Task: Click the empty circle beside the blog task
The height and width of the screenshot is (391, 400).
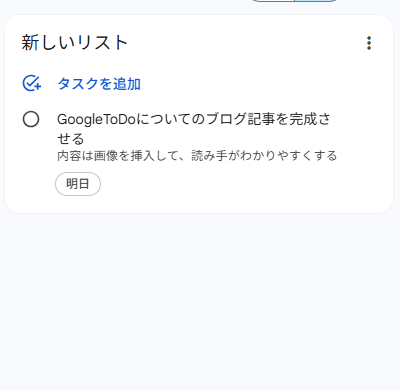Action: tap(31, 119)
